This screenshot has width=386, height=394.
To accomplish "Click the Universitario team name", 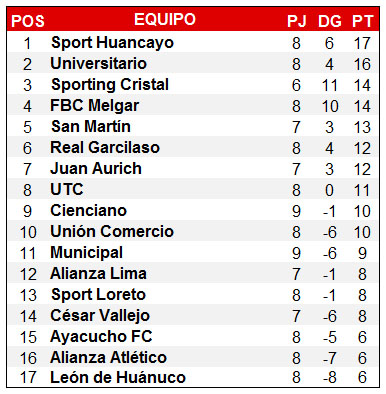I will (x=99, y=63).
